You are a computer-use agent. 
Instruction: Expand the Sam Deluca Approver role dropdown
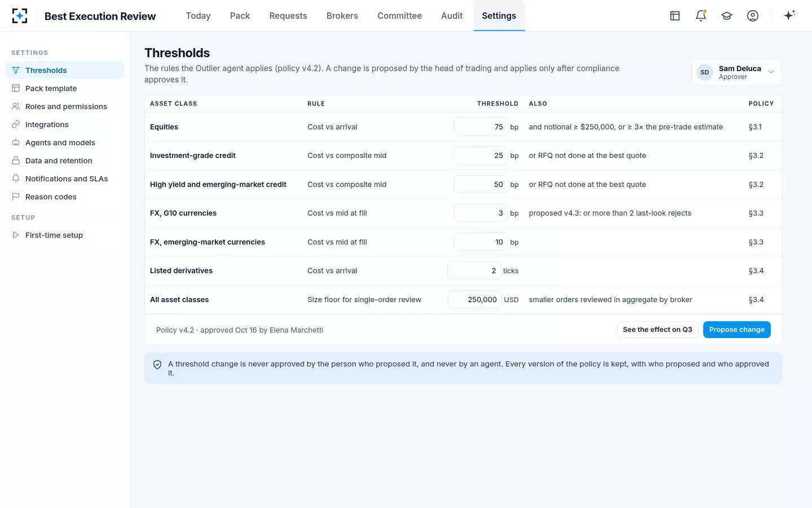(x=736, y=72)
